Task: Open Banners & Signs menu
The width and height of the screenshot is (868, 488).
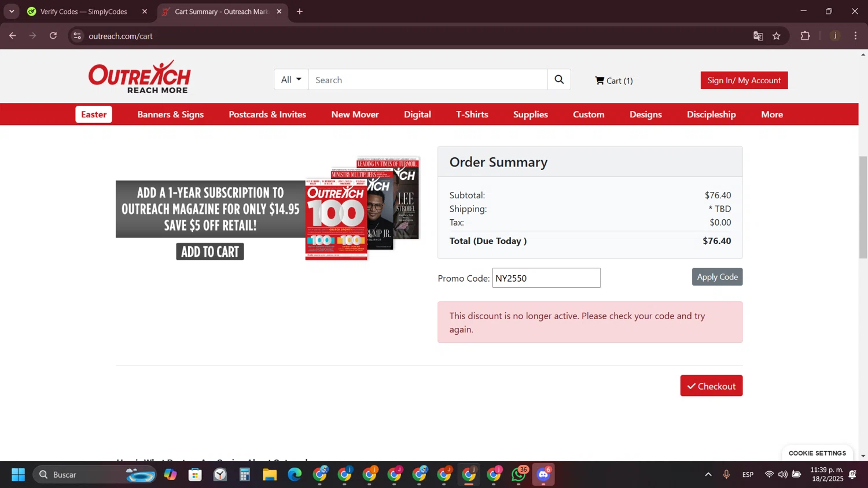Action: pos(171,114)
